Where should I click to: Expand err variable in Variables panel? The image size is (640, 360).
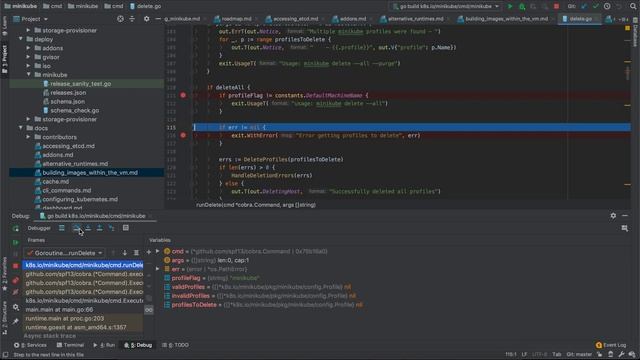(158, 269)
